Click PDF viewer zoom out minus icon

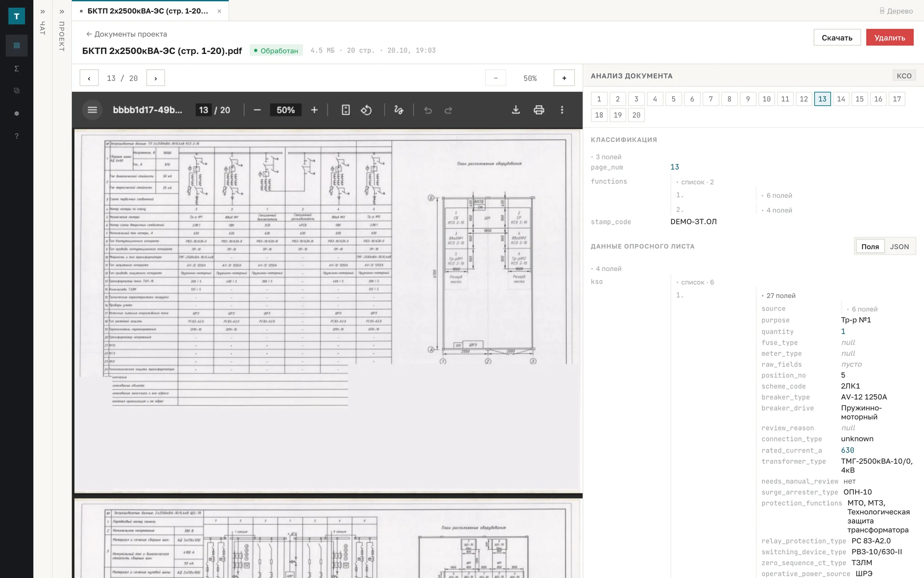pyautogui.click(x=257, y=110)
